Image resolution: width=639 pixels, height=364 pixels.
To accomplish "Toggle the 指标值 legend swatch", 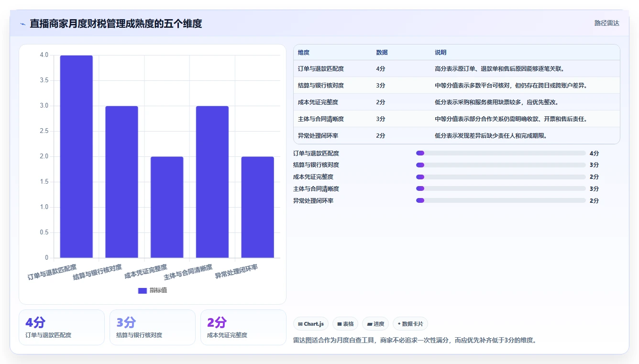I will (143, 290).
